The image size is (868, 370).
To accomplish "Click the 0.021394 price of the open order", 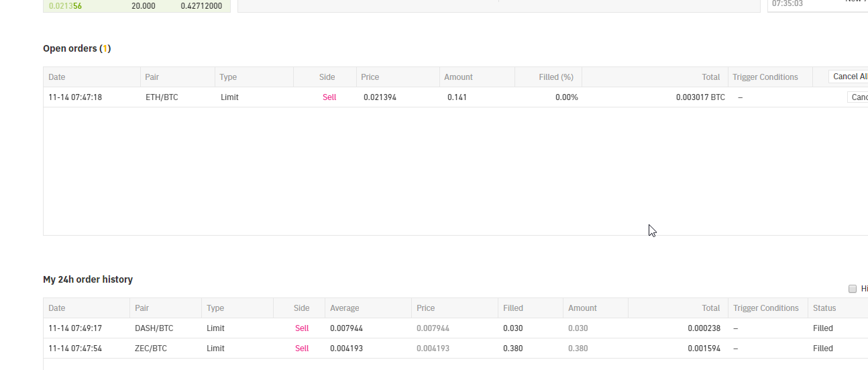I will pos(380,97).
